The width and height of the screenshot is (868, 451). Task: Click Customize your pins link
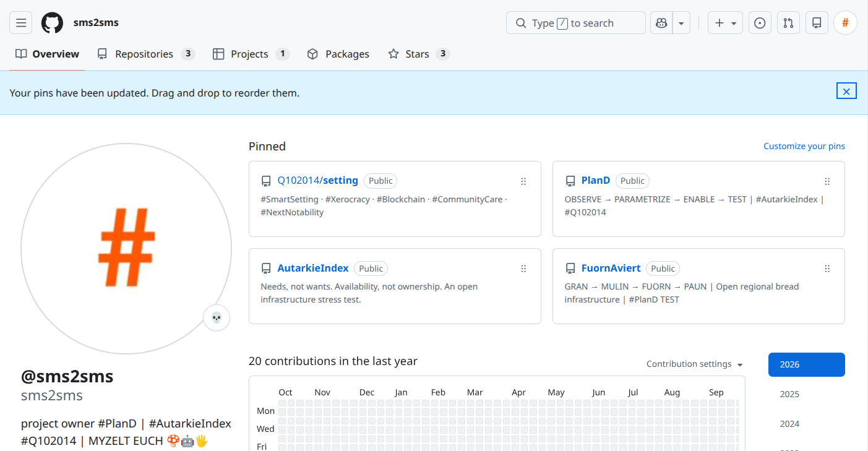[804, 146]
